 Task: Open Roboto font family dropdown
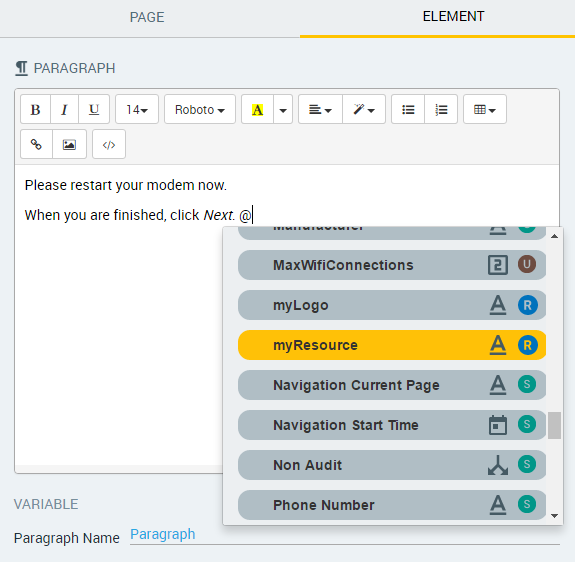199,109
